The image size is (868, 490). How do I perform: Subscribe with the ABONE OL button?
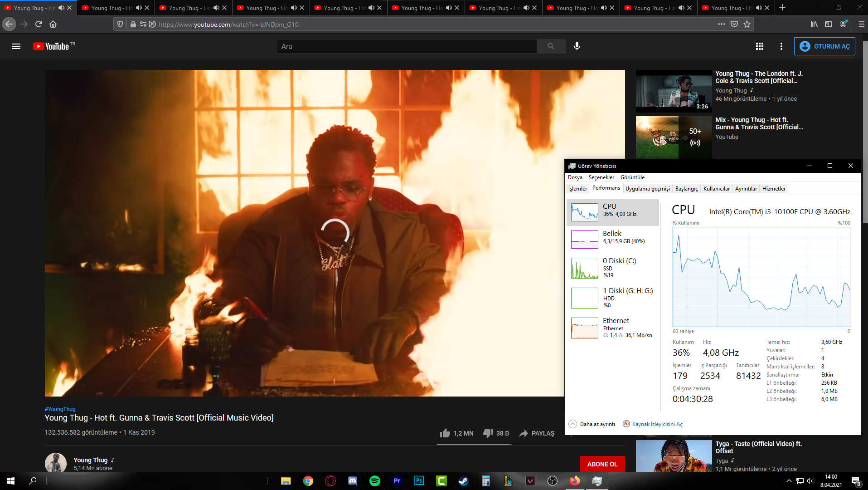[602, 464]
